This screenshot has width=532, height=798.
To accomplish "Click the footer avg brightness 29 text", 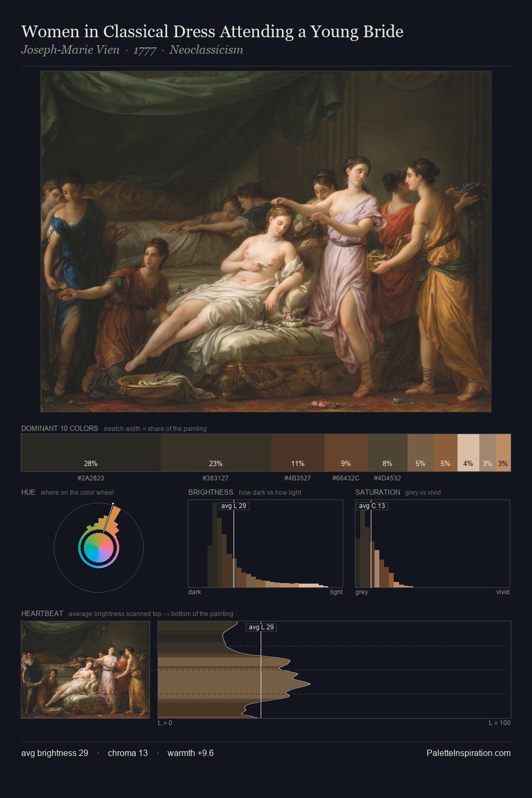I will (55, 753).
